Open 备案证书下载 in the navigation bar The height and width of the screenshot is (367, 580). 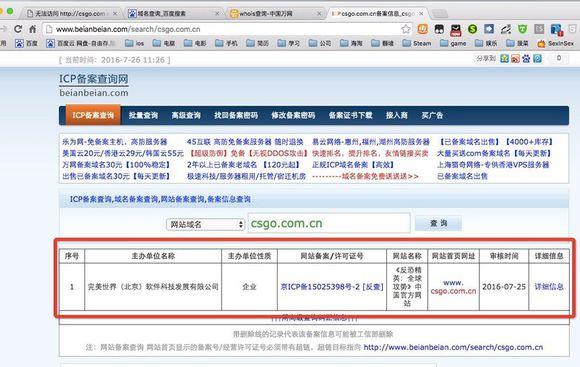tap(351, 115)
